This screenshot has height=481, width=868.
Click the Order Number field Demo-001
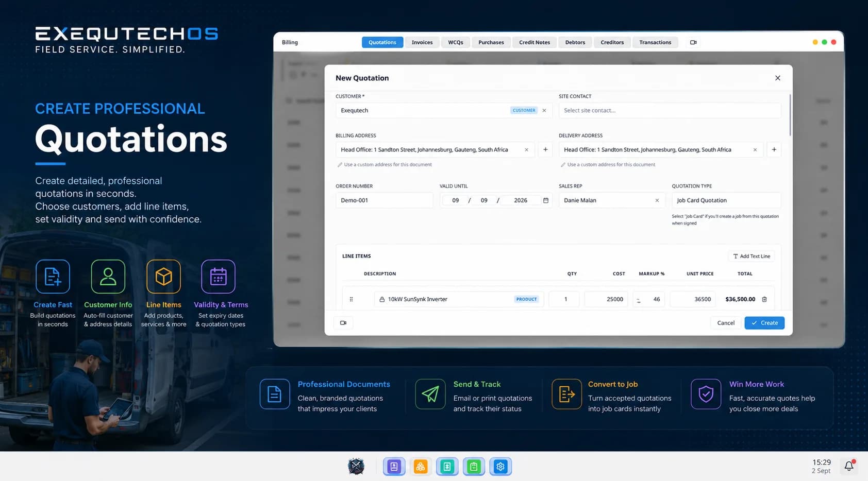[385, 200]
